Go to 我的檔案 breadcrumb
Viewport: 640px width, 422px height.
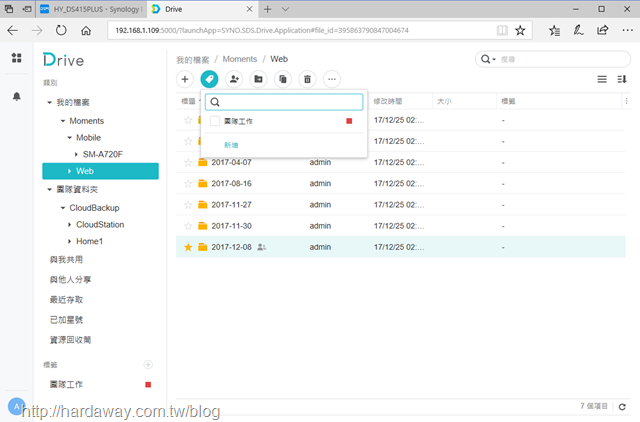point(193,60)
